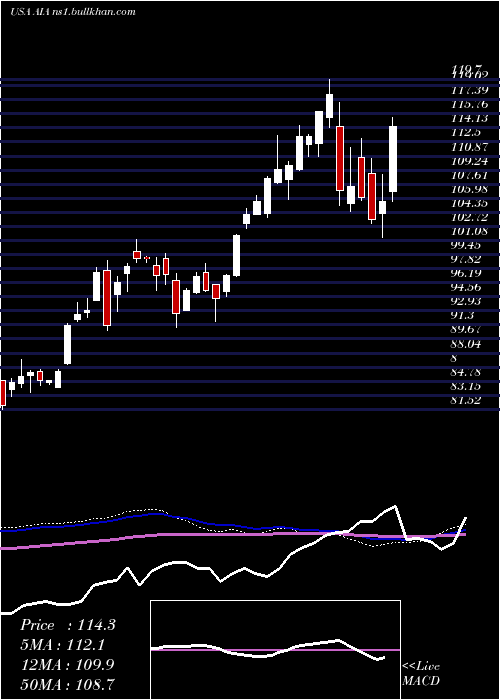Click the latest tall white candlestick
Image resolution: width=500 pixels, height=700 pixels.
pyautogui.click(x=393, y=159)
